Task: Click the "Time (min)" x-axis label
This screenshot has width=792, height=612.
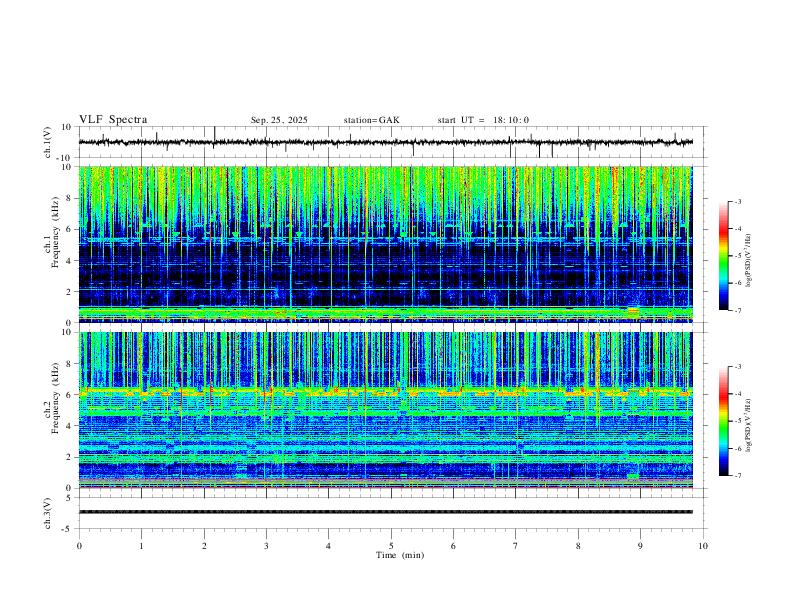Action: [x=400, y=555]
